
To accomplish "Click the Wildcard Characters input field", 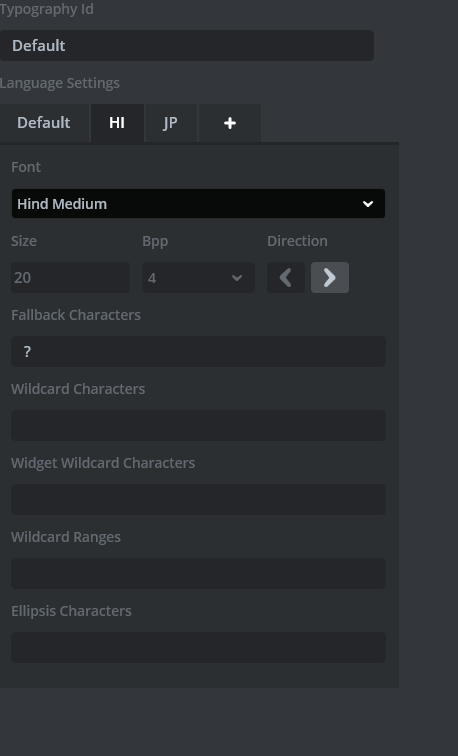I will click(x=198, y=425).
